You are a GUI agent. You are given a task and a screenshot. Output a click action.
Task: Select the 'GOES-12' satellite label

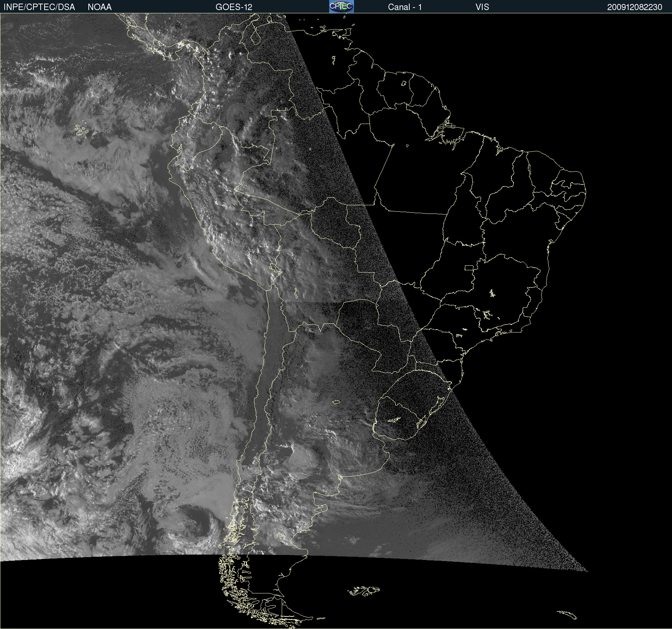point(234,7)
